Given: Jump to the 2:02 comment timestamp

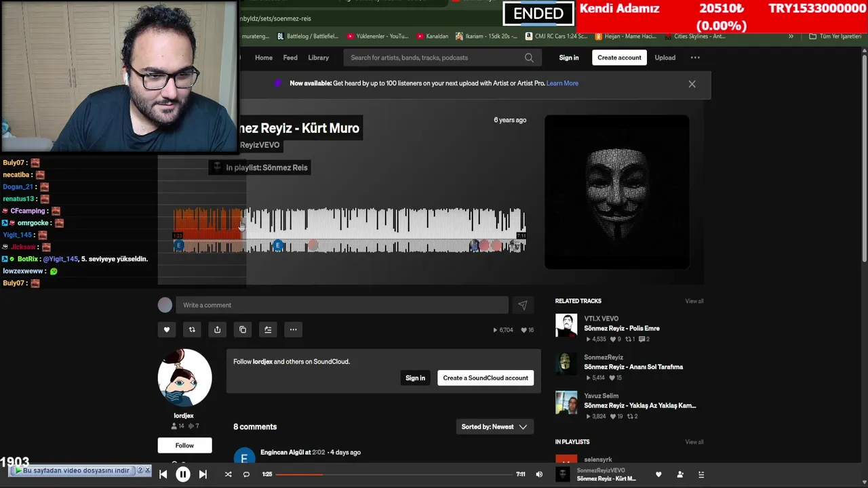Looking at the screenshot, I should click(x=319, y=452).
